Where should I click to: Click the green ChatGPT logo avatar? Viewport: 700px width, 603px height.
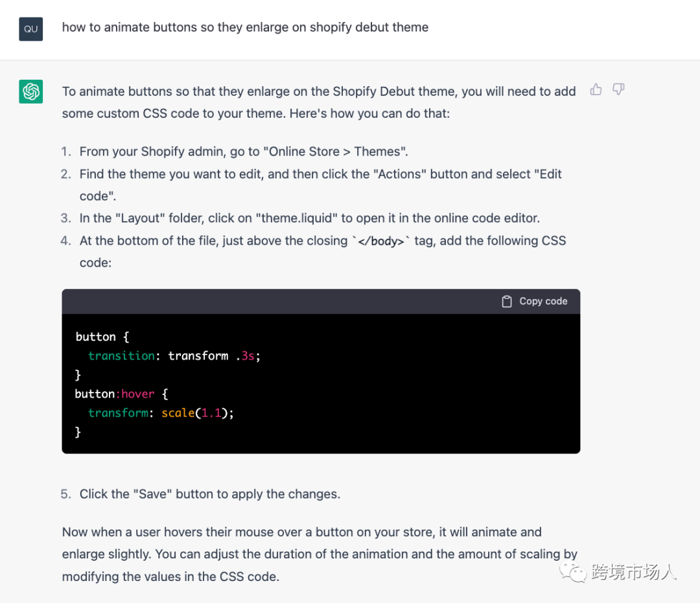31,91
